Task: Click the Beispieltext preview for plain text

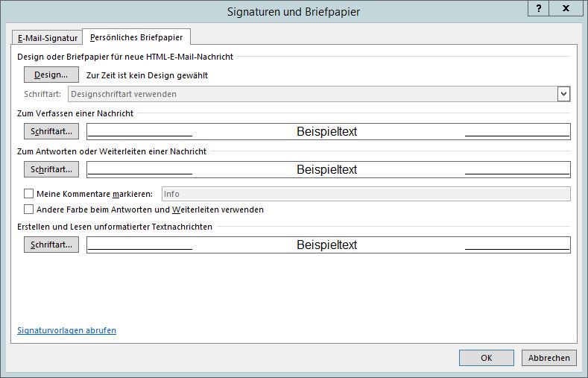Action: (x=328, y=245)
